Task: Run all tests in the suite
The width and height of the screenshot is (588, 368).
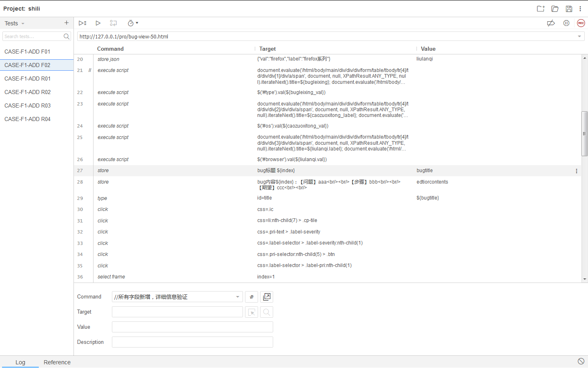Action: pyautogui.click(x=82, y=23)
